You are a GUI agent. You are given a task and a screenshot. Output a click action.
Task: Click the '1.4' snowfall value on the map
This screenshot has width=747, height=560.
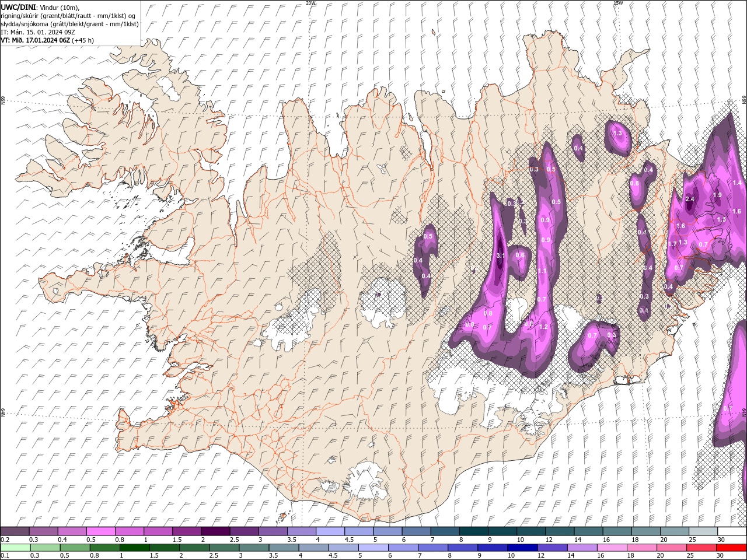[x=737, y=183]
